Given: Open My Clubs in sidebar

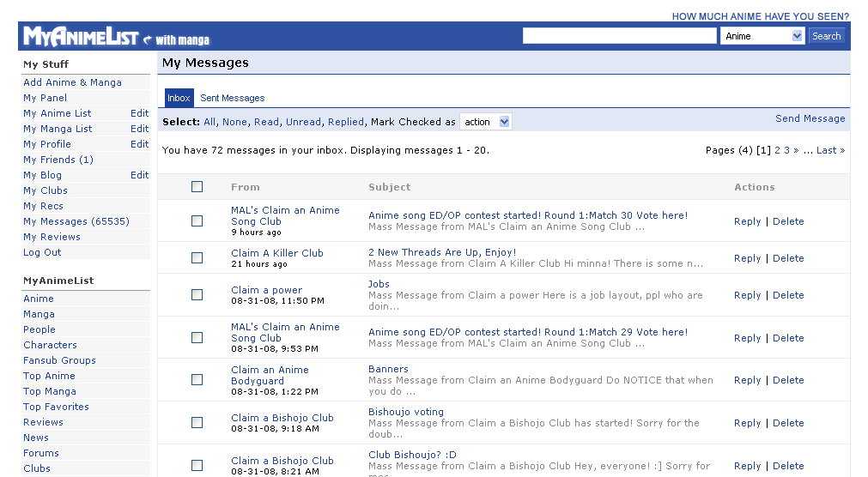Looking at the screenshot, I should click(x=46, y=191).
